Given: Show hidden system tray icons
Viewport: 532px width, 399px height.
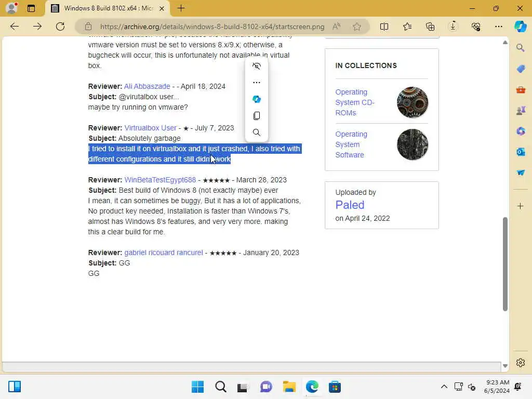Looking at the screenshot, I should coord(444,387).
